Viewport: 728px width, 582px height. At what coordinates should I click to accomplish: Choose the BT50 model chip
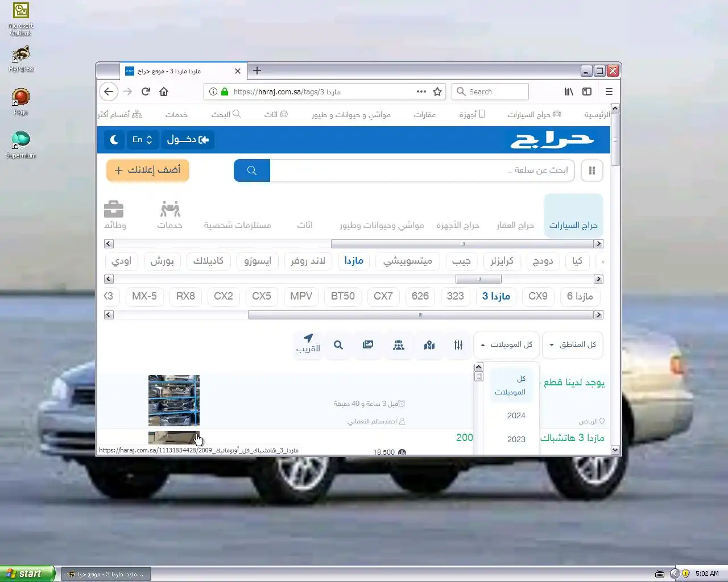coord(343,296)
